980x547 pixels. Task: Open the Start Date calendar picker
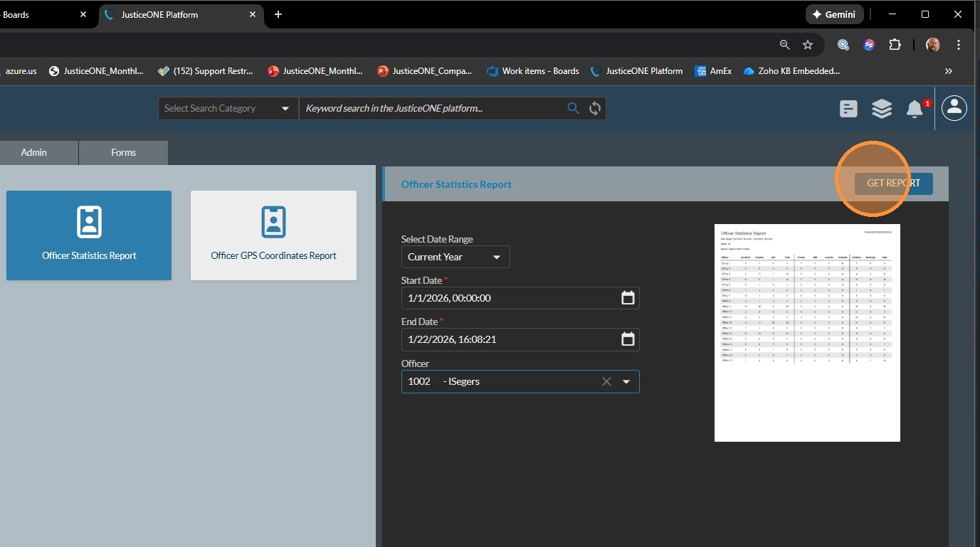[628, 298]
